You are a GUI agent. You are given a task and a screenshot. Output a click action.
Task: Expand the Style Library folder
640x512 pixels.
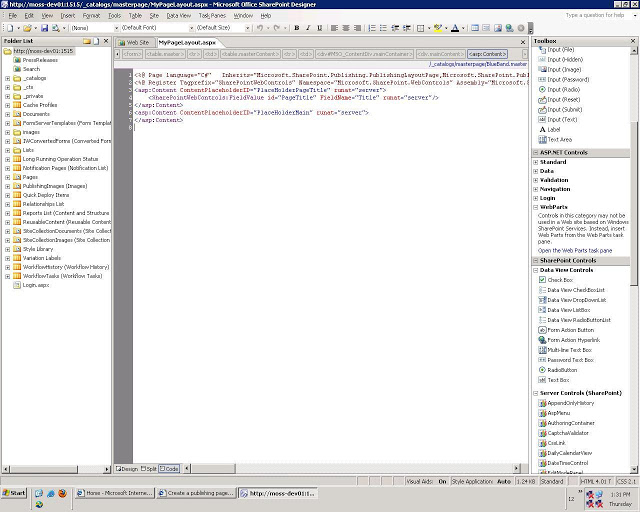click(7, 249)
